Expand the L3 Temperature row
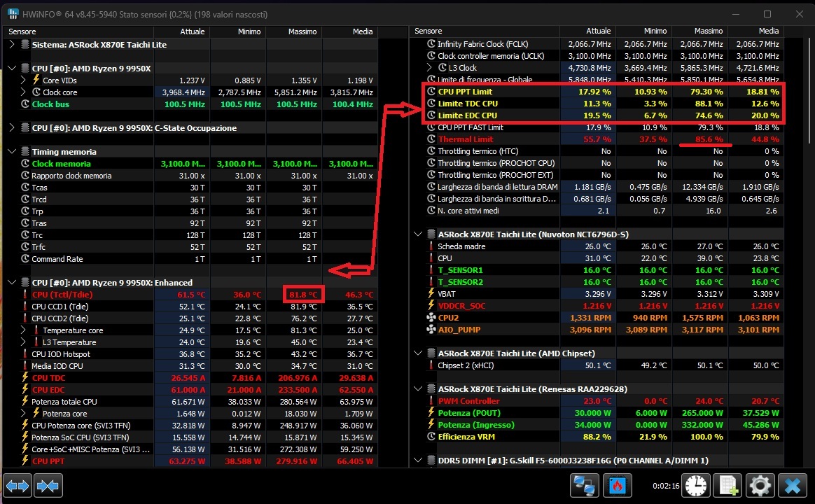815x504 pixels. click(x=23, y=342)
